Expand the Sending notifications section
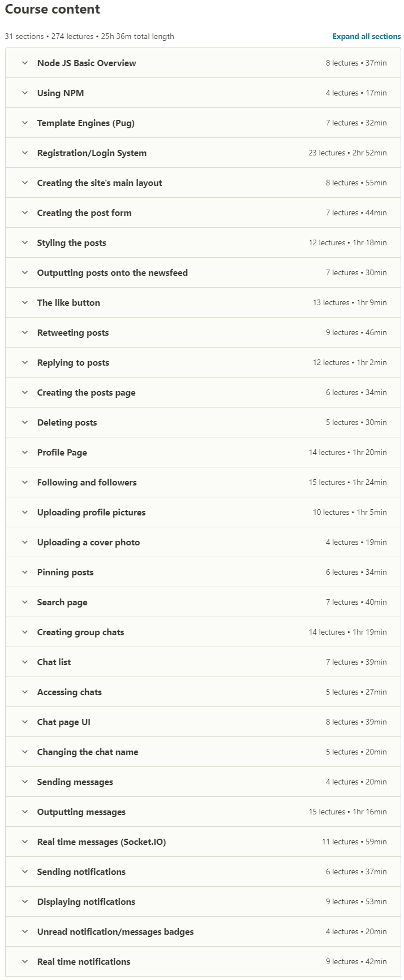Viewport: 404px width, 980px height. click(x=81, y=871)
